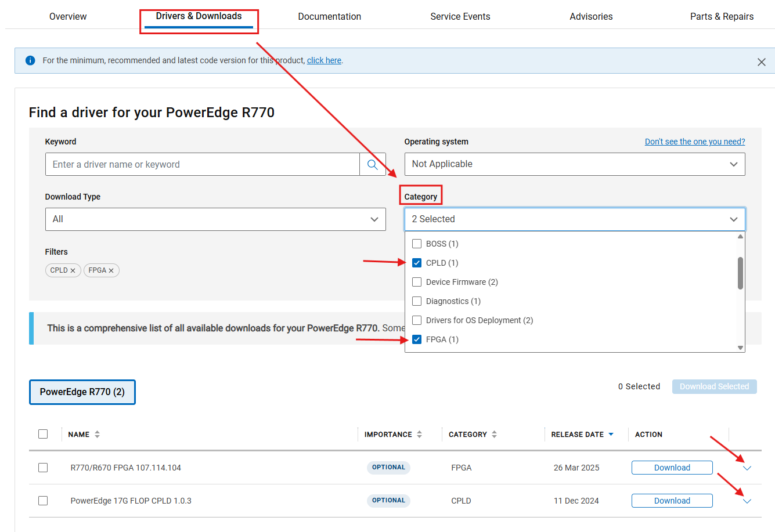Click the keyword search magnifier icon
Screen dimensions: 775x532
pos(372,164)
